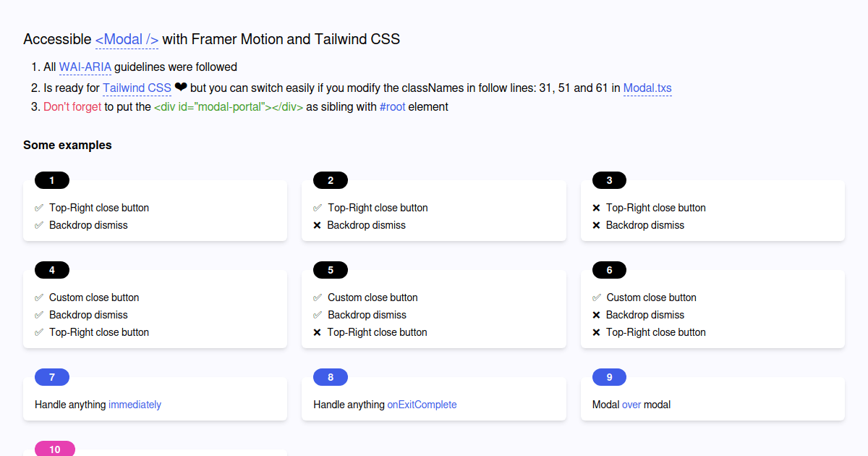Click the checkmark beside "Custom close button" in example 6

tap(596, 297)
